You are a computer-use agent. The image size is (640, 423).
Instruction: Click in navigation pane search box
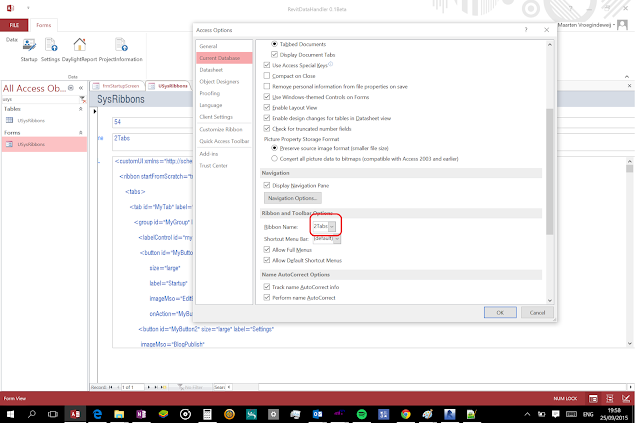pyautogui.click(x=40, y=99)
